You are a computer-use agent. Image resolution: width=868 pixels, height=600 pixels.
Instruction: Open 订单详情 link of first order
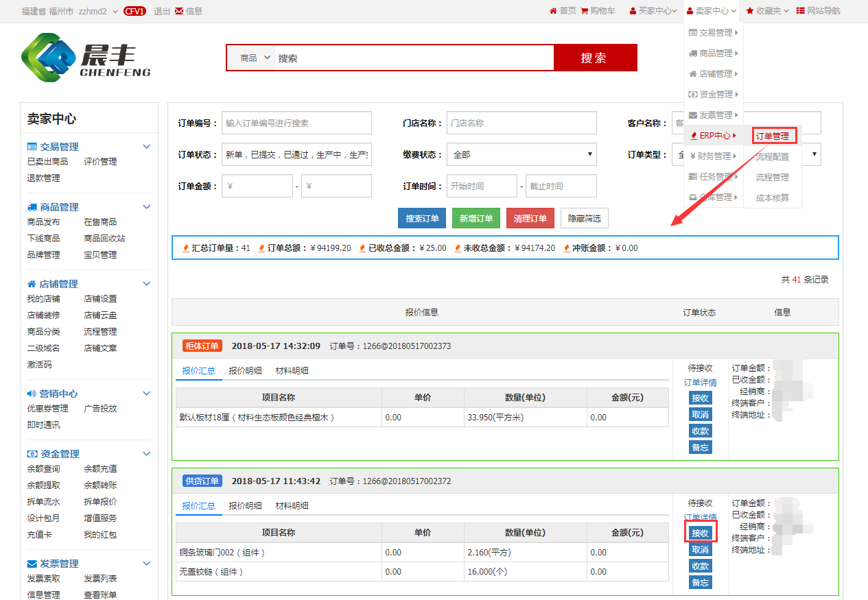[x=700, y=383]
